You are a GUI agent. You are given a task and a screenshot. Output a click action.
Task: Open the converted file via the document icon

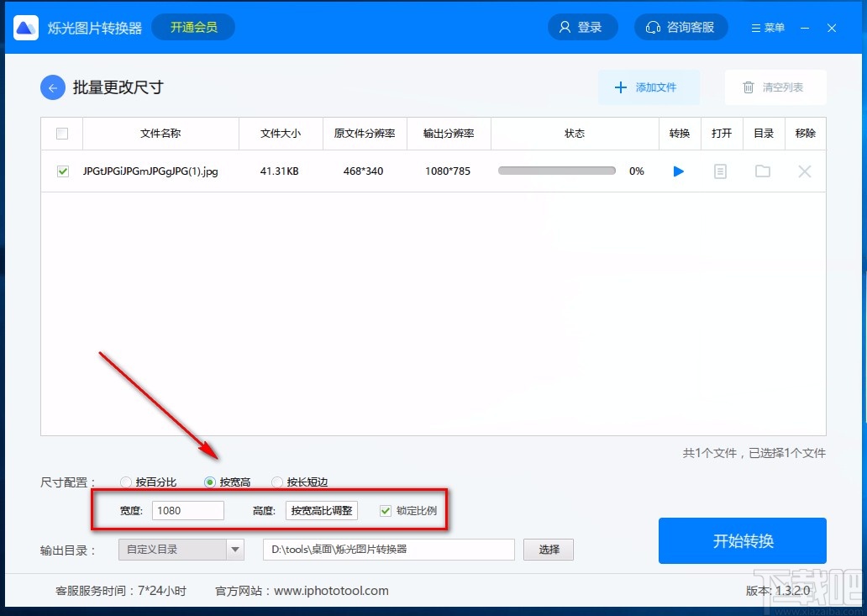click(x=721, y=171)
